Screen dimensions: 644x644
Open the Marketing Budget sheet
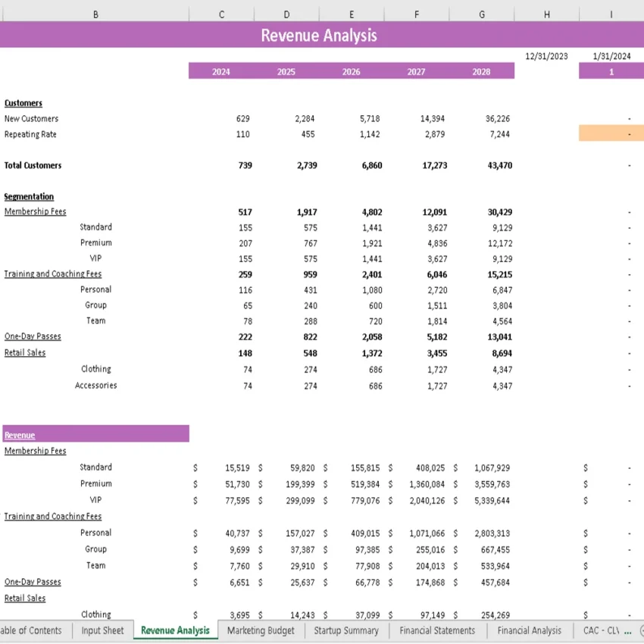coord(261,630)
